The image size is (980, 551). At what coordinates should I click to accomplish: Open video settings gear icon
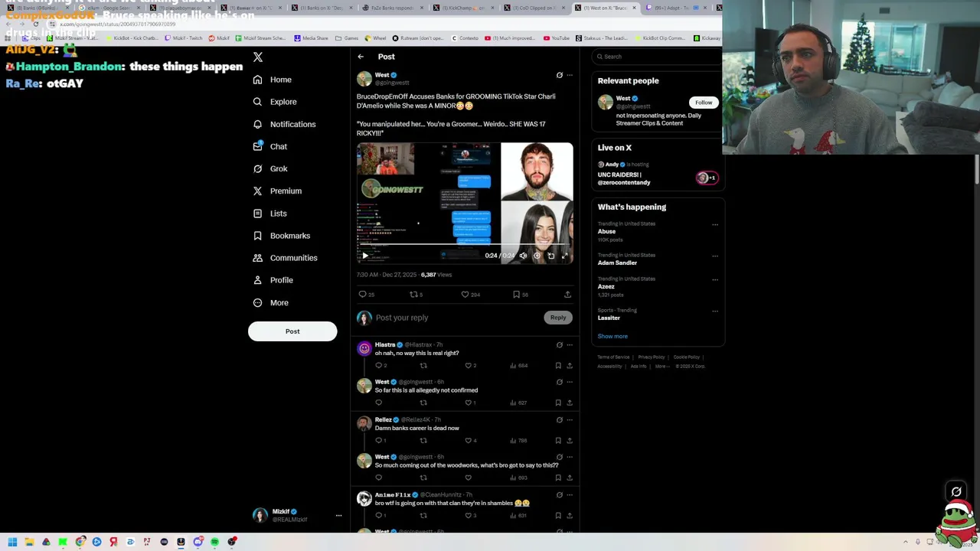coord(537,256)
